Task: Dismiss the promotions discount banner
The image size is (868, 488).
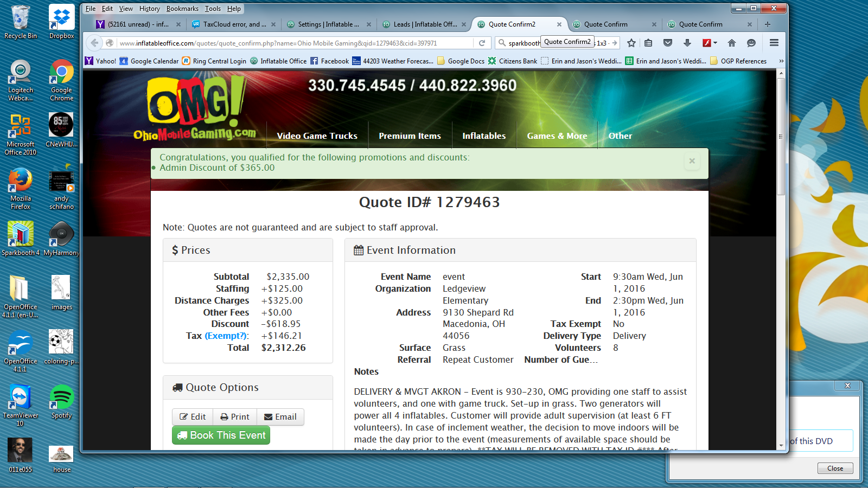Action: 692,161
